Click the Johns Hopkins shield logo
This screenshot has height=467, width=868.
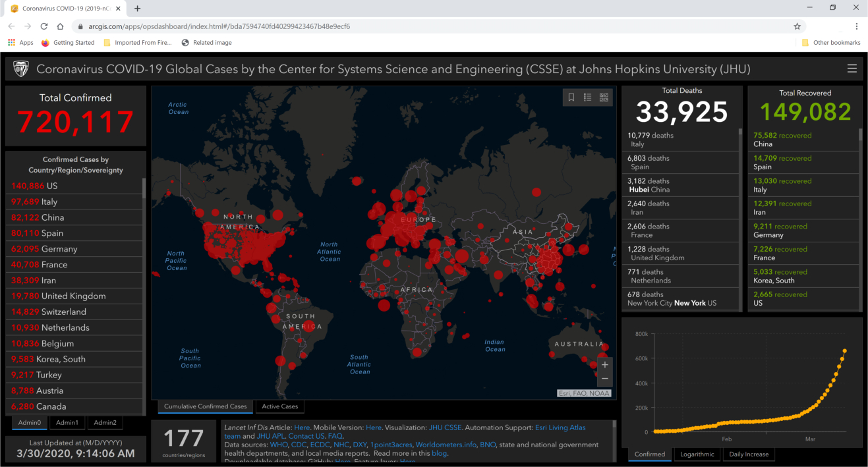click(x=21, y=69)
